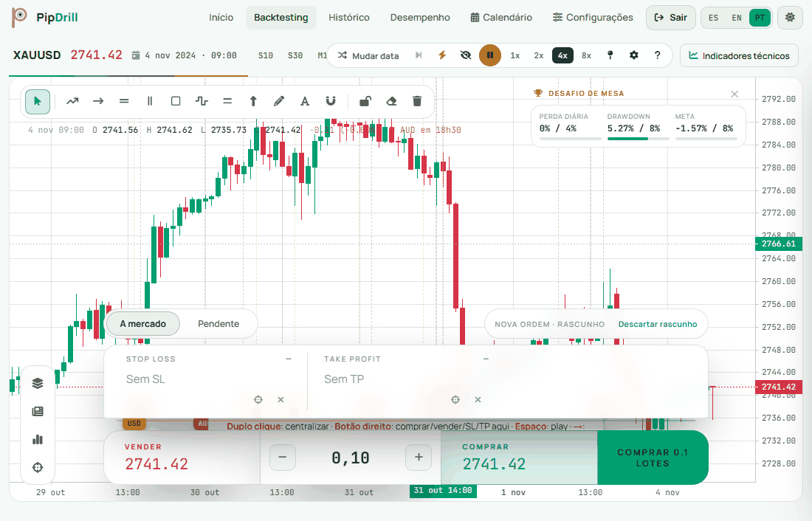Select the pencil freehand tool

coord(279,102)
